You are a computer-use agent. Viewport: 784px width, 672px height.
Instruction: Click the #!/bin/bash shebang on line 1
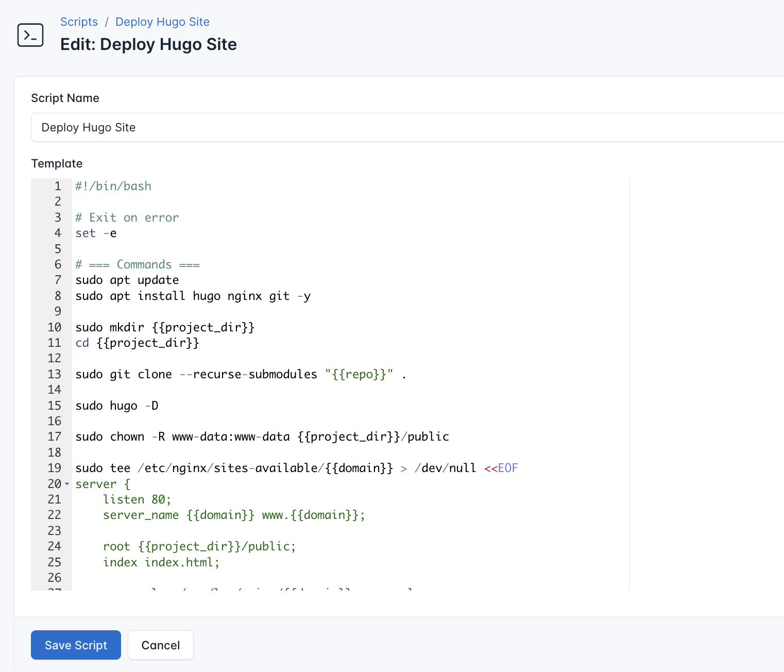tap(113, 186)
